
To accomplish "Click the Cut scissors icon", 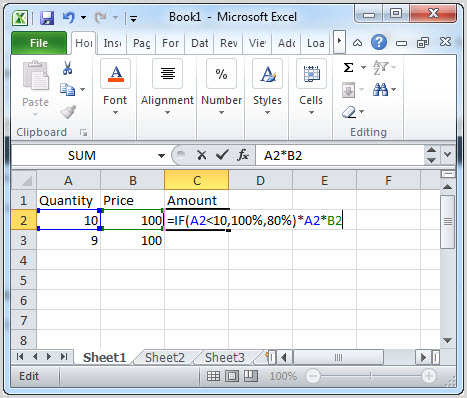I will click(x=67, y=68).
